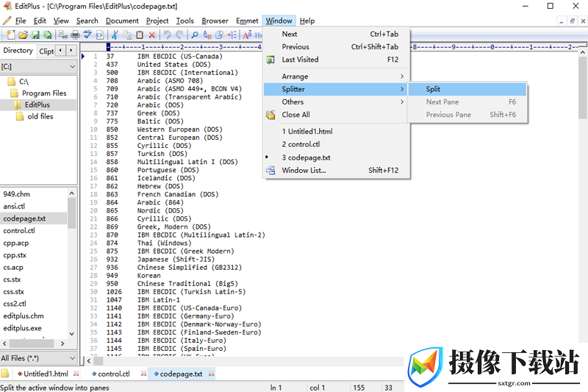
Task: Switch to the Cliptext side panel tab
Action: [x=46, y=51]
